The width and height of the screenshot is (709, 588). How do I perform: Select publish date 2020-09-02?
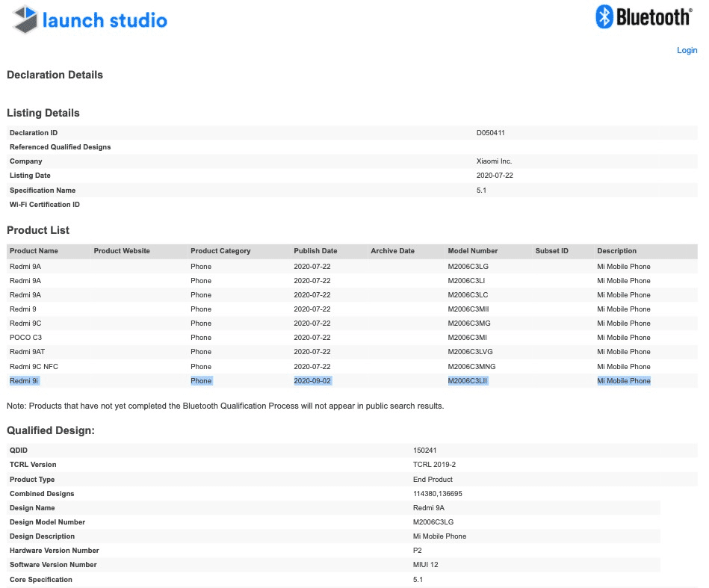312,381
